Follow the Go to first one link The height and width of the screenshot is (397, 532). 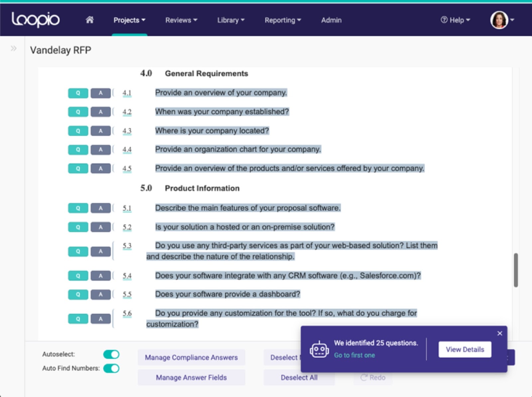pyautogui.click(x=354, y=355)
